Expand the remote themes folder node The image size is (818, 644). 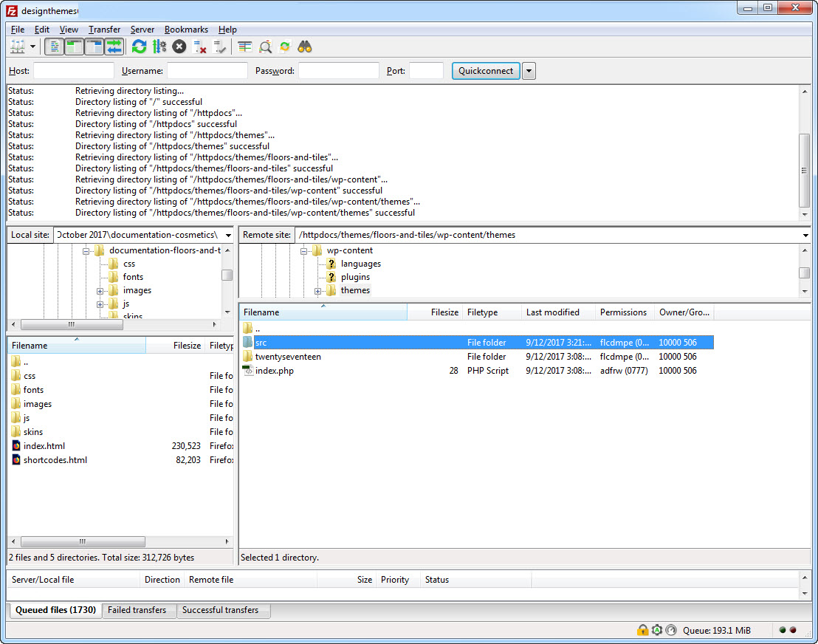pyautogui.click(x=318, y=291)
